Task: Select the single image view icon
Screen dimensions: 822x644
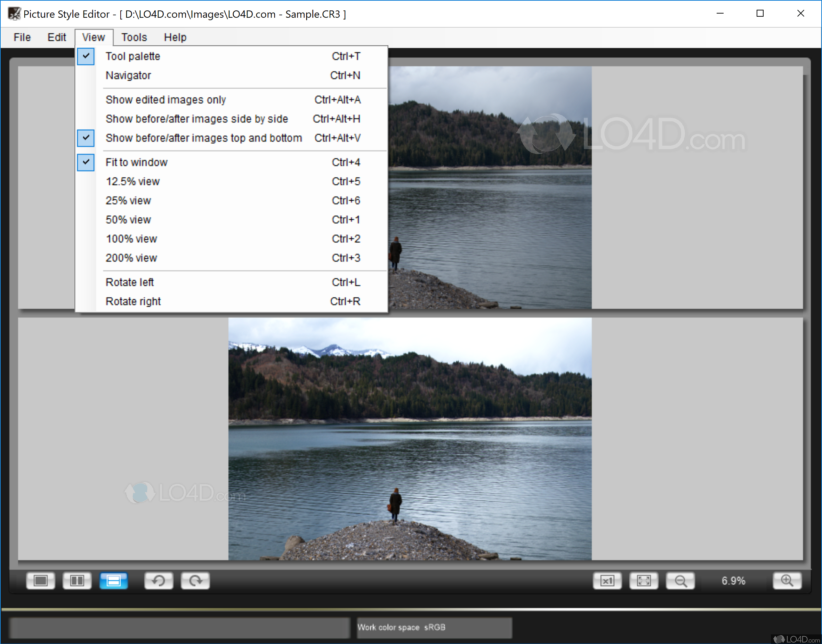Action: click(40, 581)
